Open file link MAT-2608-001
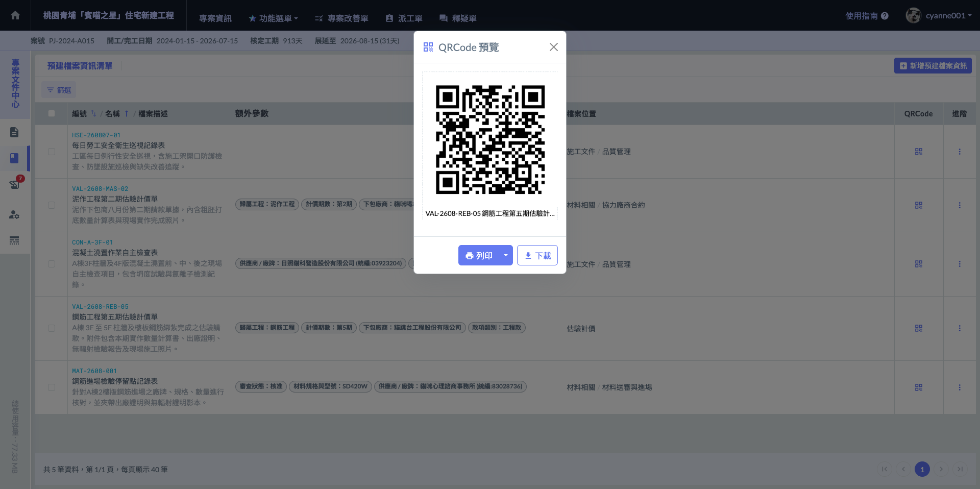This screenshot has height=489, width=980. 94,371
